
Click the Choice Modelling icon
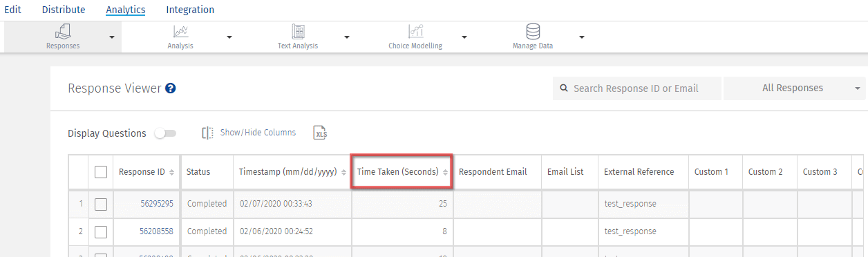(x=415, y=31)
